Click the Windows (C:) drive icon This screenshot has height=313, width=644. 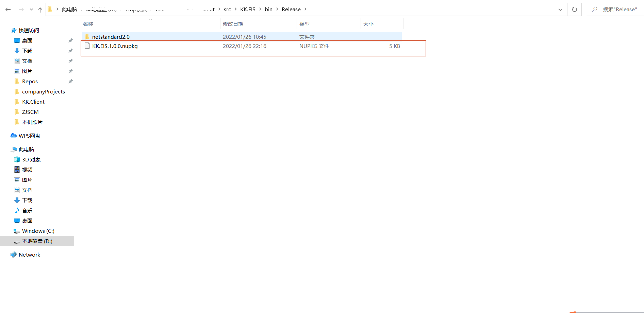pyautogui.click(x=17, y=231)
